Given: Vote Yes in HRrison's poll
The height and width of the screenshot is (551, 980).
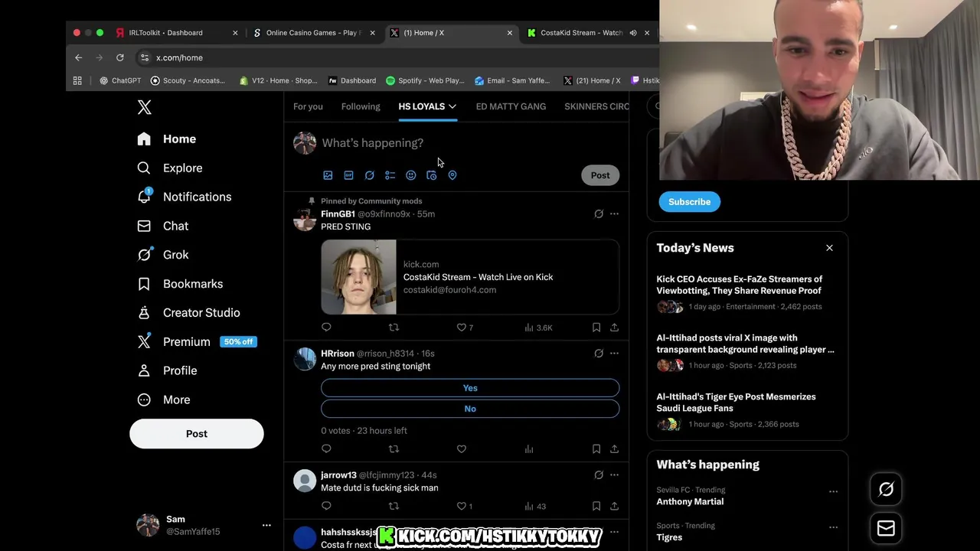Looking at the screenshot, I should 470,388.
